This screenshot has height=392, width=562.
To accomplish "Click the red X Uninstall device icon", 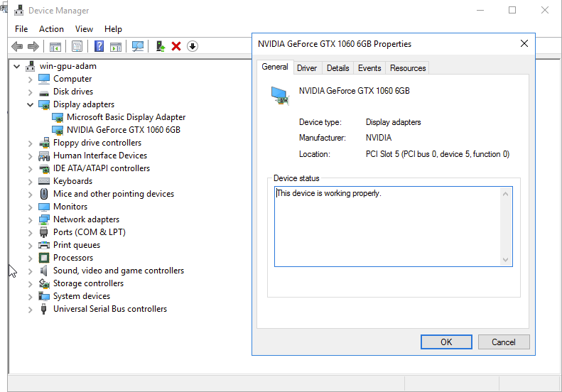I will coord(176,46).
